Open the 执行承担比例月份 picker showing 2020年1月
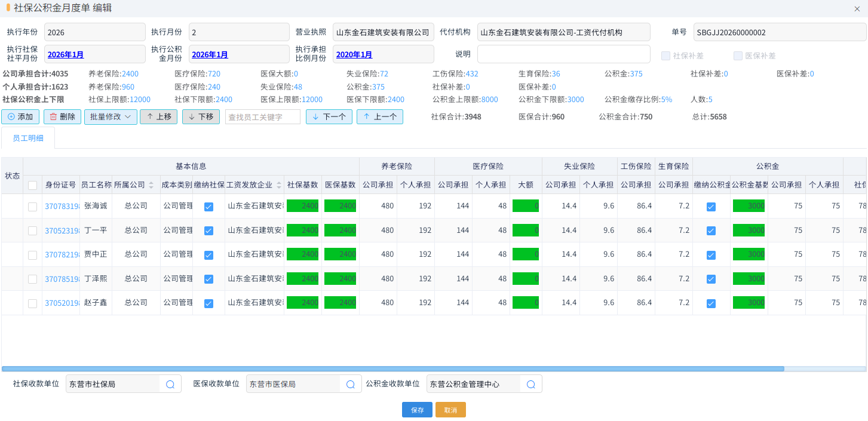The width and height of the screenshot is (868, 421). click(x=384, y=54)
